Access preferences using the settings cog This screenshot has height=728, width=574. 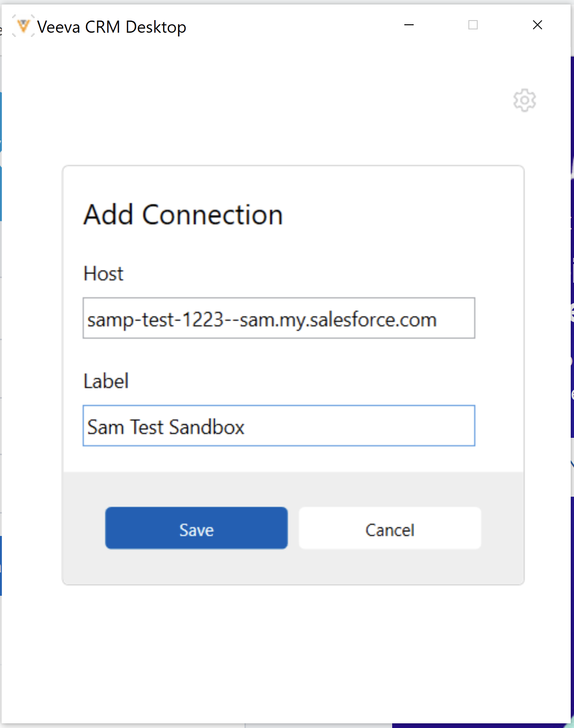click(524, 100)
